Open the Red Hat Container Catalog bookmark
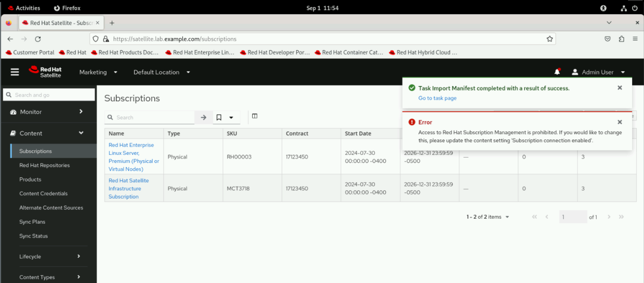This screenshot has height=283, width=644. click(349, 52)
